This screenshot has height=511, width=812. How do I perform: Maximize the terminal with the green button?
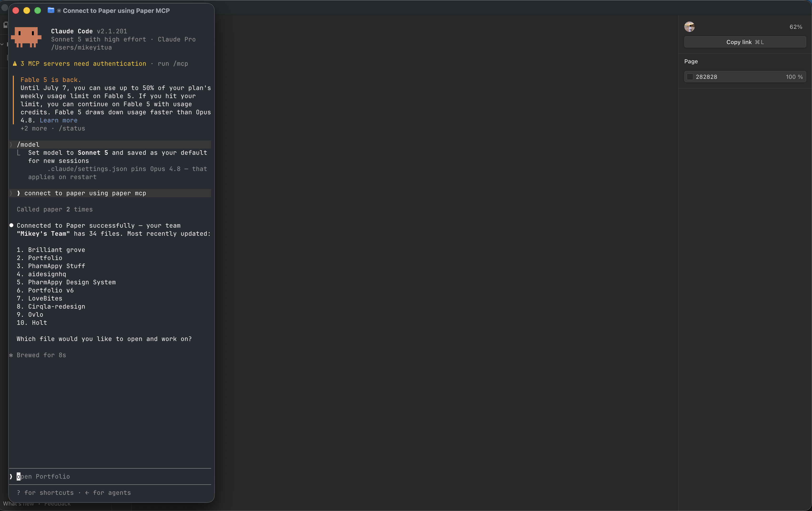coord(38,10)
